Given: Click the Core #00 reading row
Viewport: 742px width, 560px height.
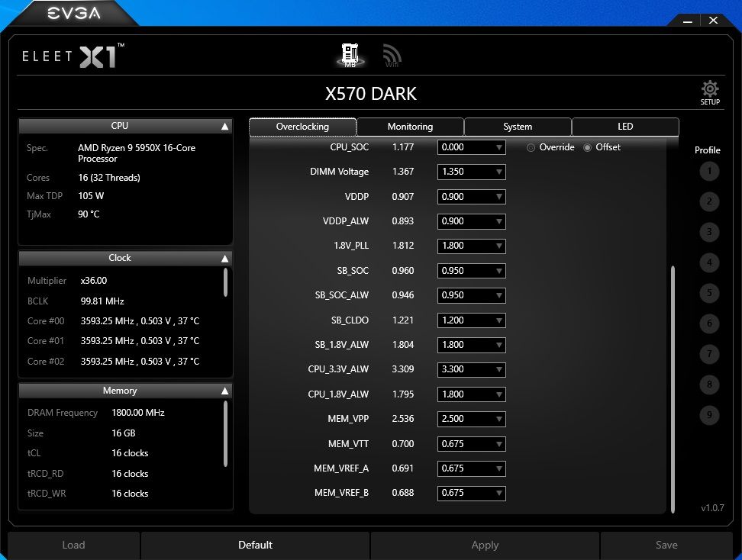Looking at the screenshot, I should (114, 321).
